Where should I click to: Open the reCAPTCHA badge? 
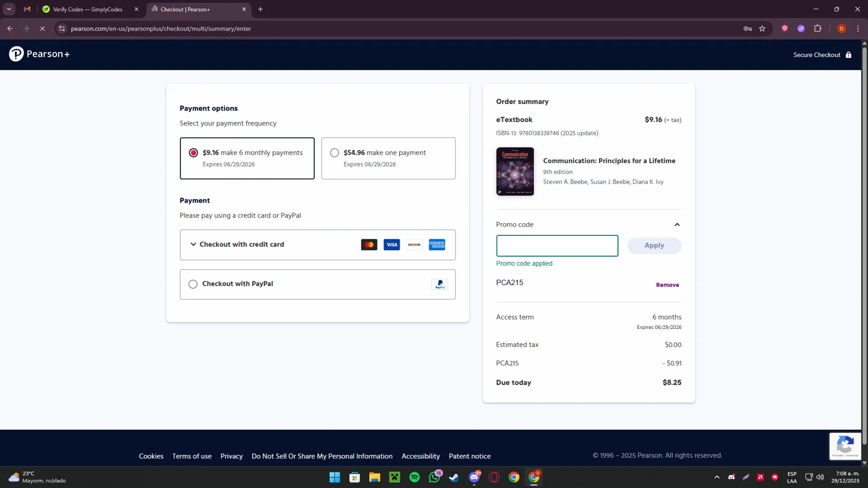click(x=845, y=446)
